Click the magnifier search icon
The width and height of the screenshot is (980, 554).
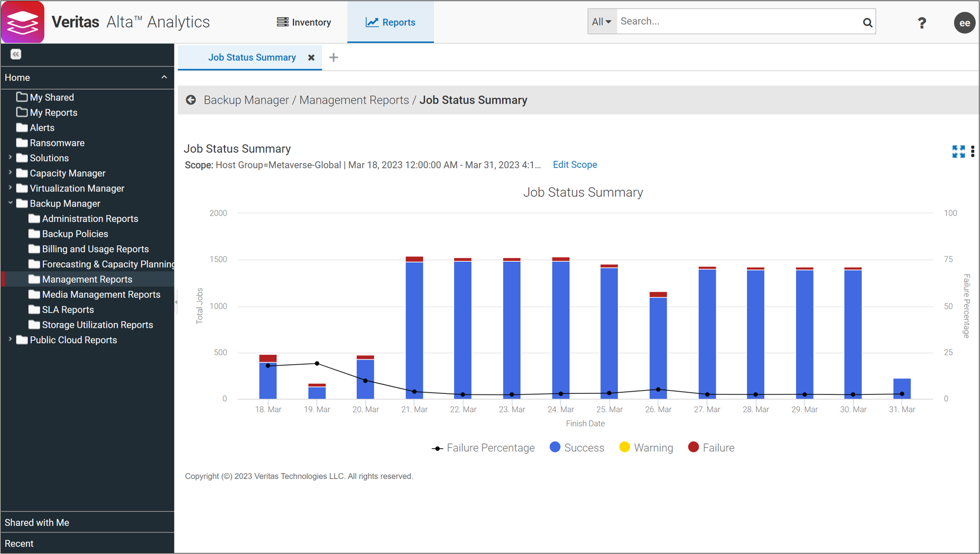click(867, 22)
